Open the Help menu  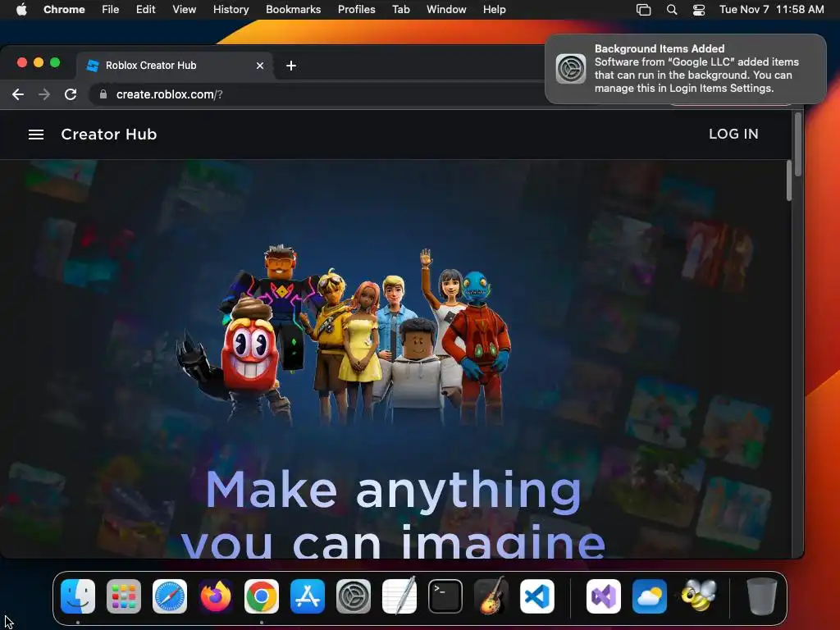[494, 9]
